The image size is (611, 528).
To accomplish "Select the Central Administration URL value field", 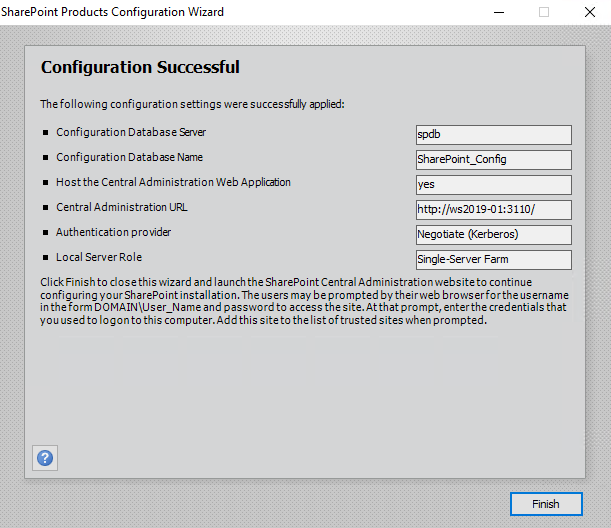I will tap(494, 210).
